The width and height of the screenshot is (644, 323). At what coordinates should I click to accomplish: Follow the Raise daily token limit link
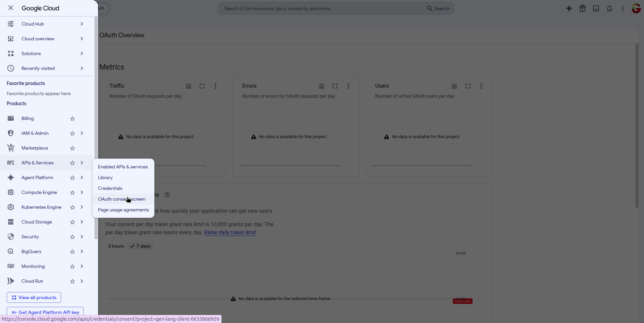click(x=230, y=232)
